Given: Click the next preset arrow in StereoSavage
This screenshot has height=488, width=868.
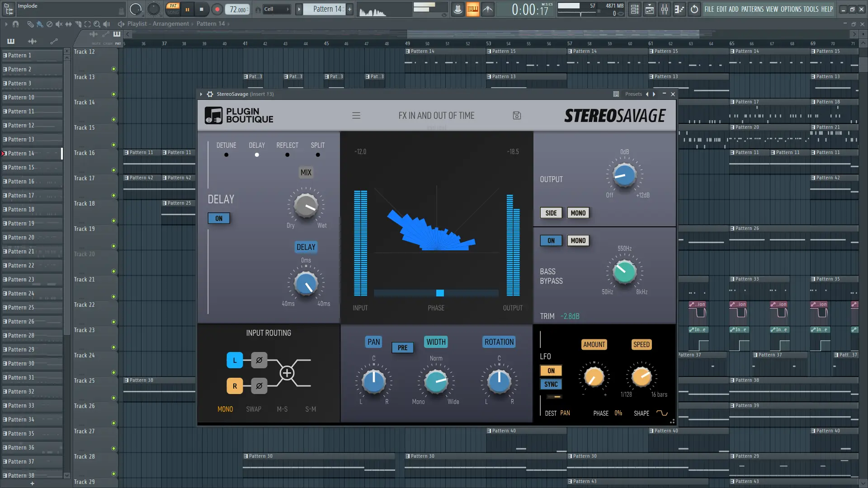Looking at the screenshot, I should [654, 94].
